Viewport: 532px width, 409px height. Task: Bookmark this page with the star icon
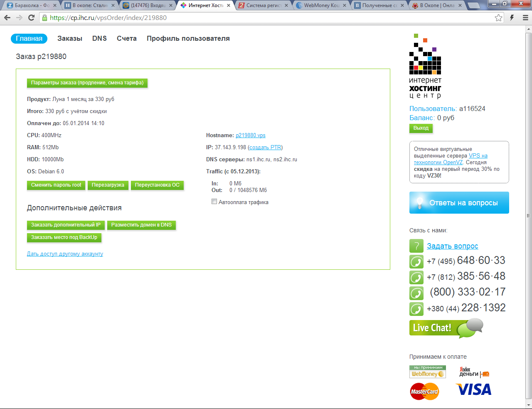point(499,18)
